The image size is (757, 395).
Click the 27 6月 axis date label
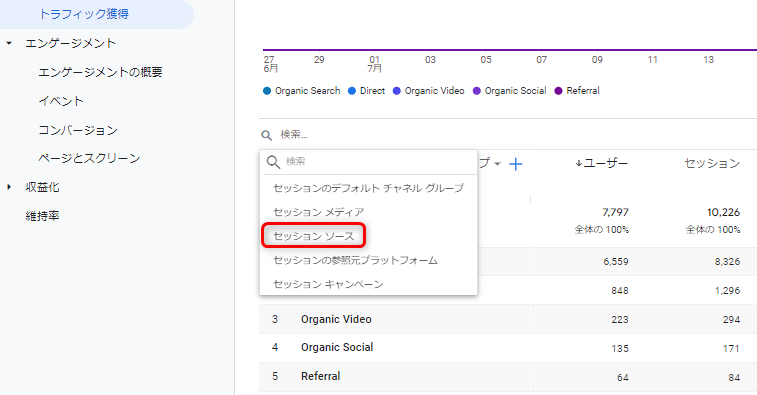click(x=270, y=64)
